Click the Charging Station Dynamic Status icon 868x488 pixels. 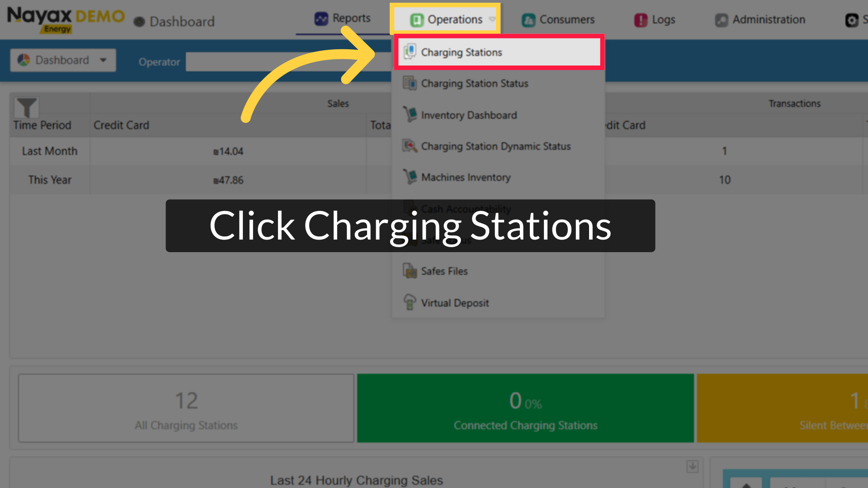410,146
